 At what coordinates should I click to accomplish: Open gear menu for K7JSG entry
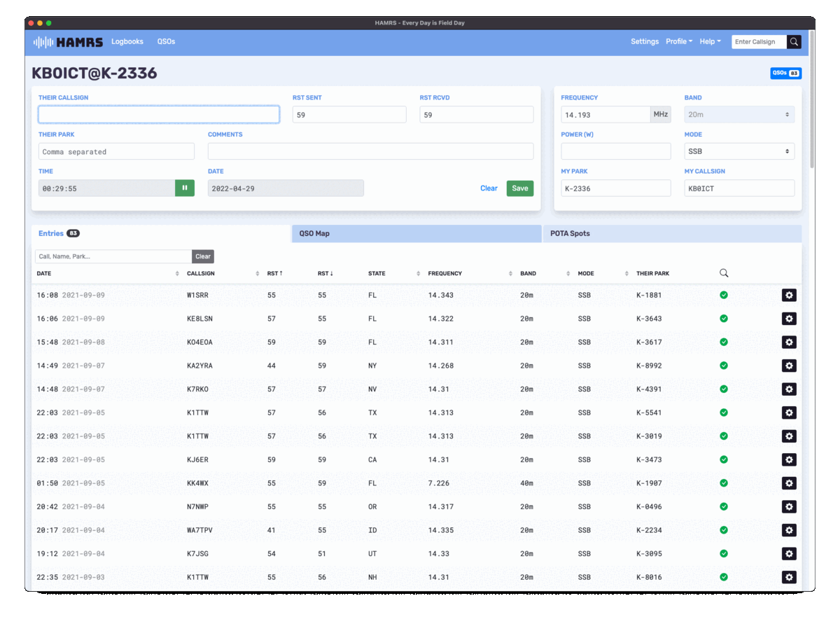point(789,554)
